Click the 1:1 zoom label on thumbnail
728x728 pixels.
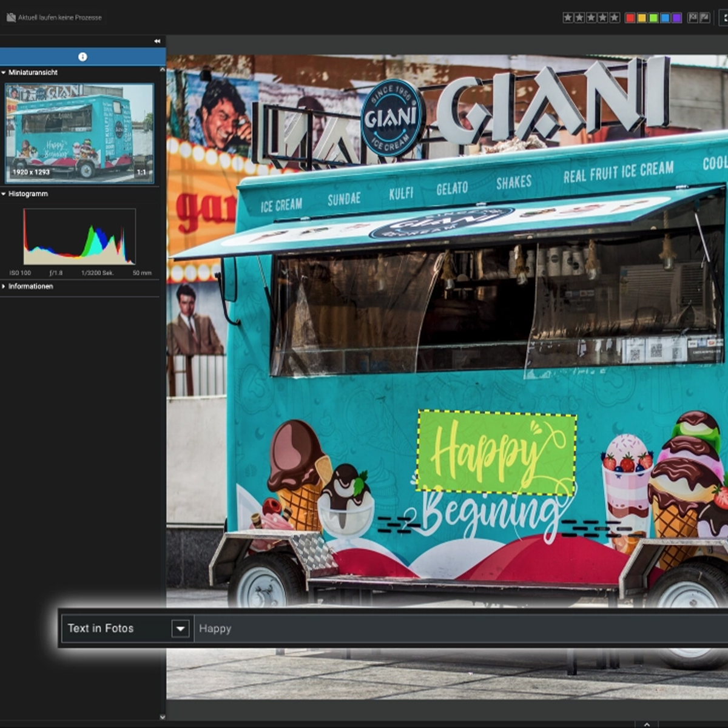tap(141, 172)
